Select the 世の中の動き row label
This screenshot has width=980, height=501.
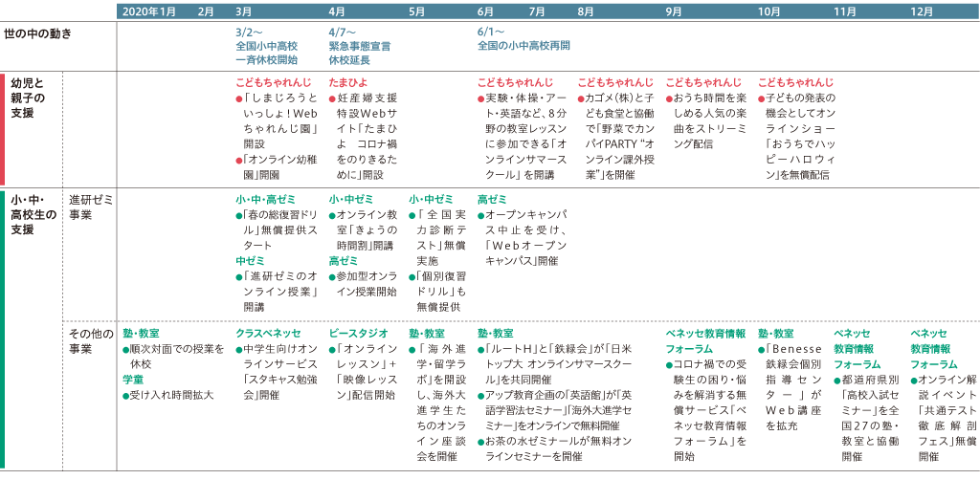38,33
